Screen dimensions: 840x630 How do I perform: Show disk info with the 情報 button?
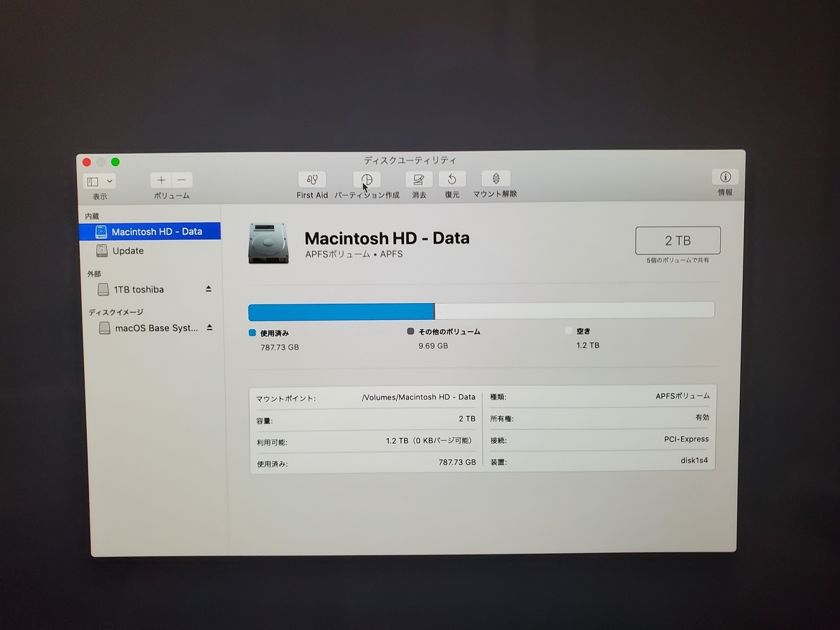coord(725,176)
